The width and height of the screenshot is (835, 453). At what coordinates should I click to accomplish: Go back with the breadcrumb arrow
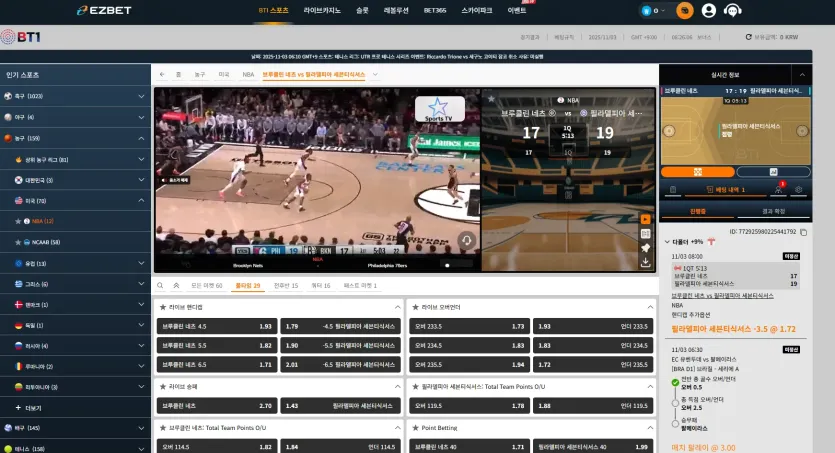[x=162, y=75]
